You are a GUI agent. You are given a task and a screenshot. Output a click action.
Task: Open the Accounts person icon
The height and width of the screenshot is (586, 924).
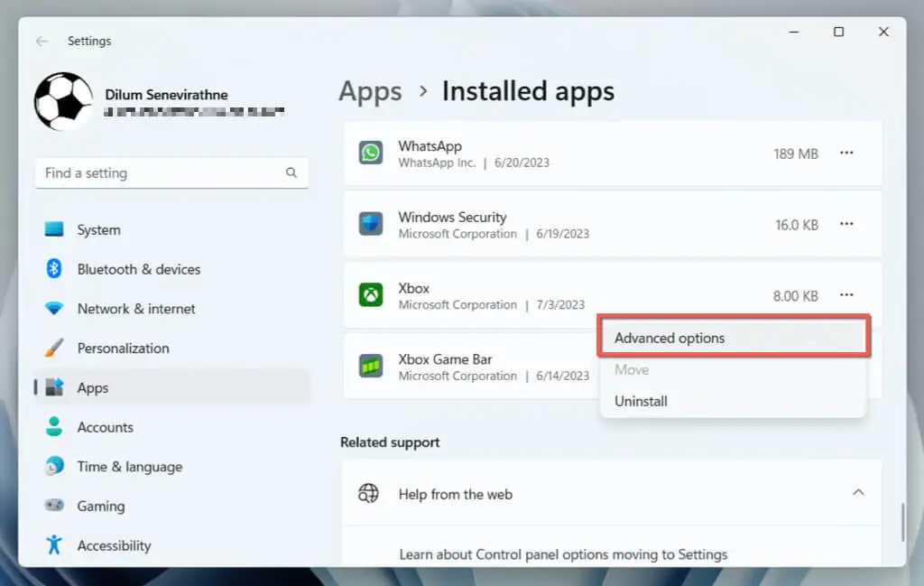coord(54,427)
